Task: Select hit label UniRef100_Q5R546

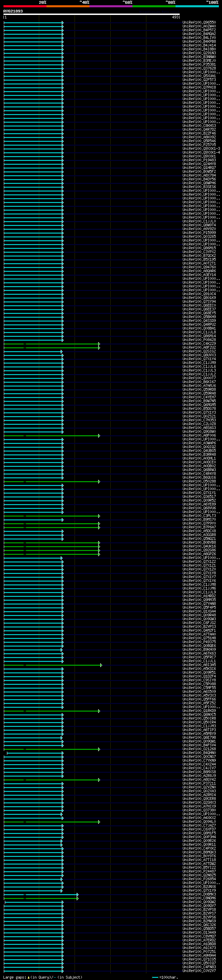Action: [x=199, y=141]
